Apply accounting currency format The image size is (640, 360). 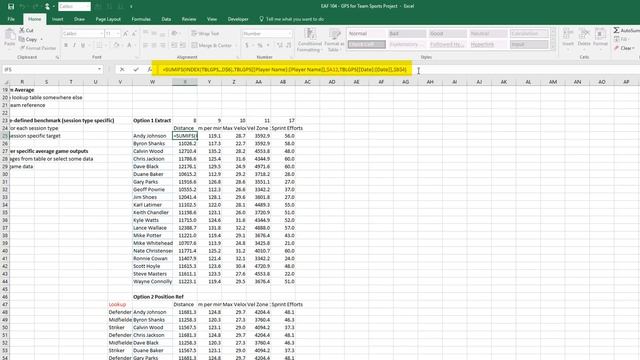point(247,45)
